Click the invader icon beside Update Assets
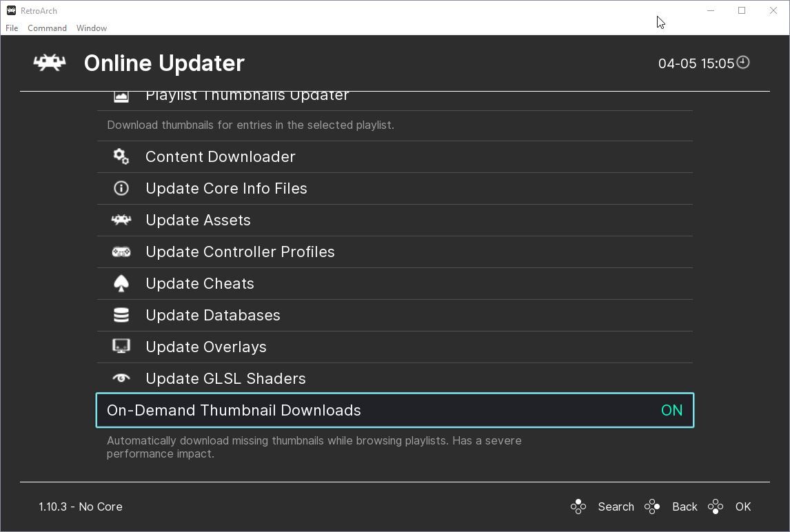The image size is (790, 532). [121, 220]
